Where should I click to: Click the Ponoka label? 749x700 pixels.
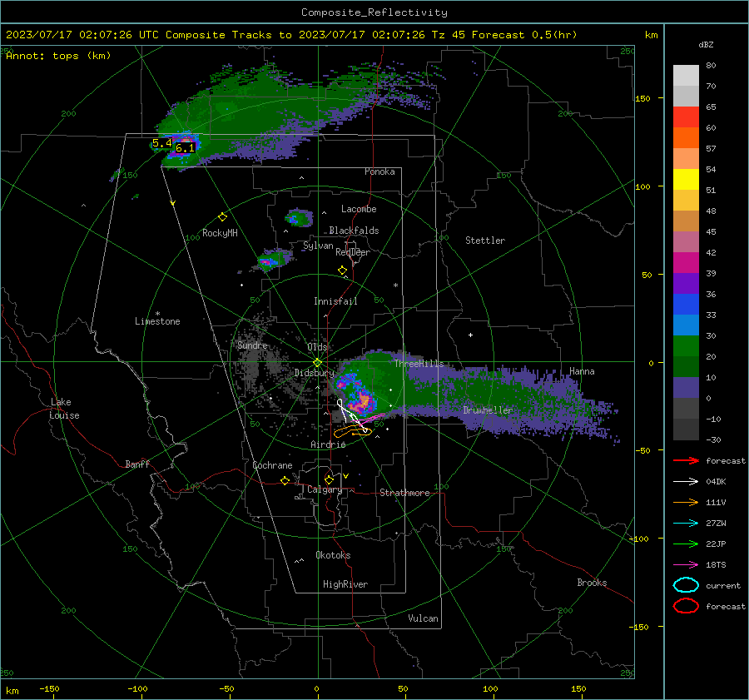(x=379, y=171)
